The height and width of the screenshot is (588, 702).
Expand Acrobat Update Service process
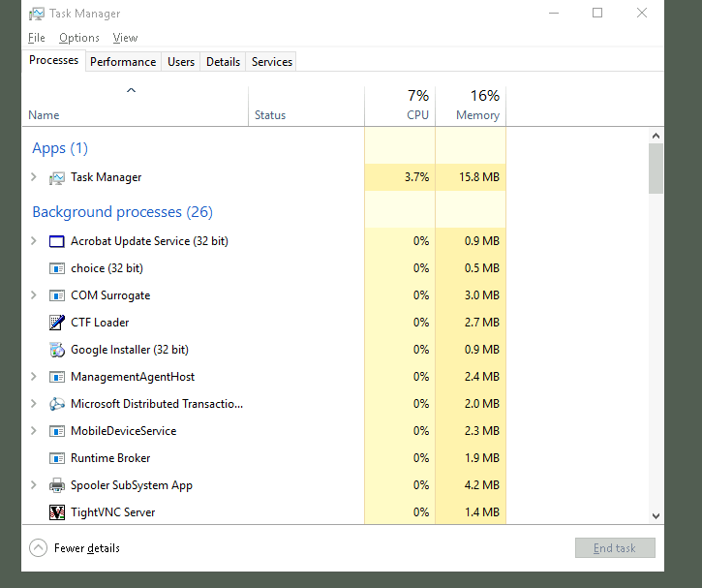[x=34, y=241]
